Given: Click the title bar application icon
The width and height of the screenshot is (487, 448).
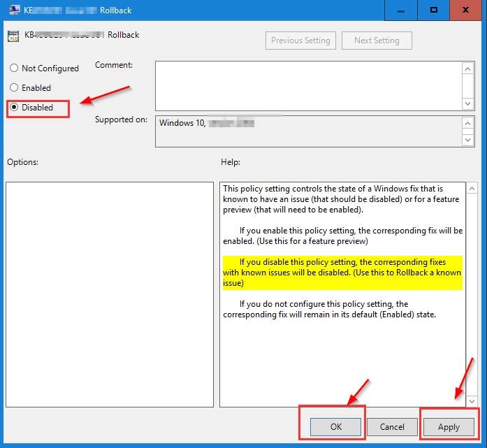Looking at the screenshot, I should coord(14,10).
